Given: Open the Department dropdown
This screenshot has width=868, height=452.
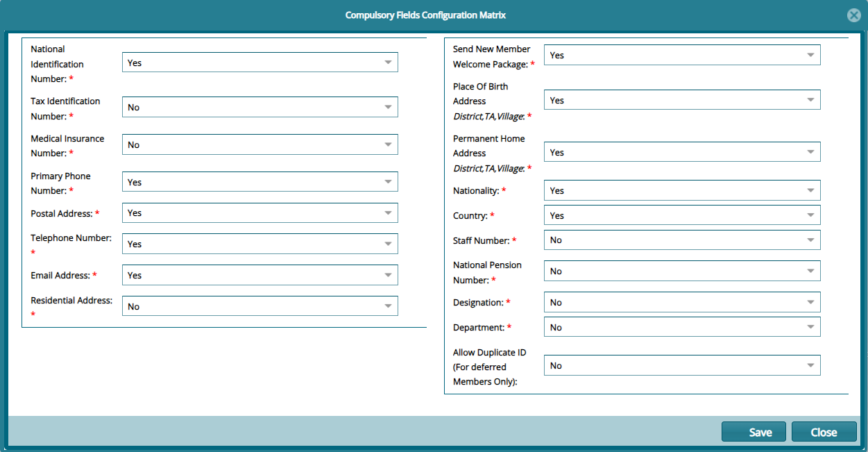Looking at the screenshot, I should tap(809, 326).
